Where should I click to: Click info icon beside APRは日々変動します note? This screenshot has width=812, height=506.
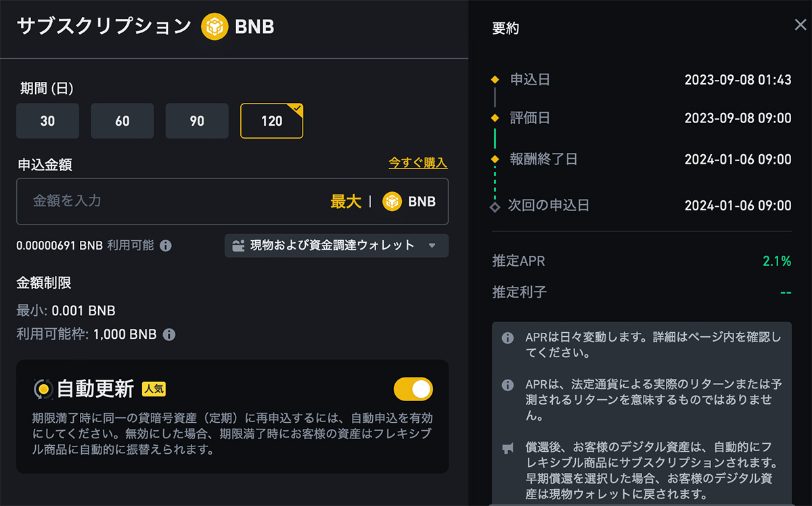[507, 338]
